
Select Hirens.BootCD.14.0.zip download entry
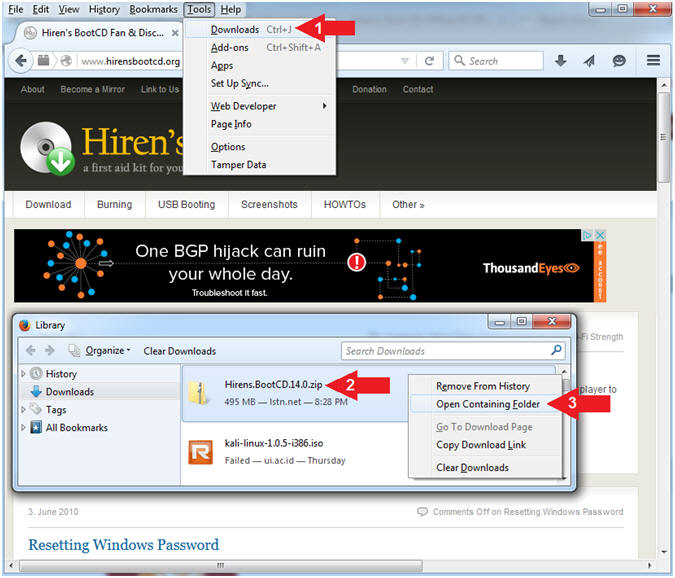293,393
